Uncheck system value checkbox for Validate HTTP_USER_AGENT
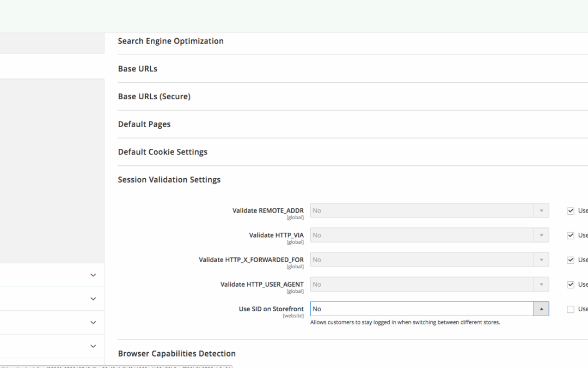 pos(571,285)
